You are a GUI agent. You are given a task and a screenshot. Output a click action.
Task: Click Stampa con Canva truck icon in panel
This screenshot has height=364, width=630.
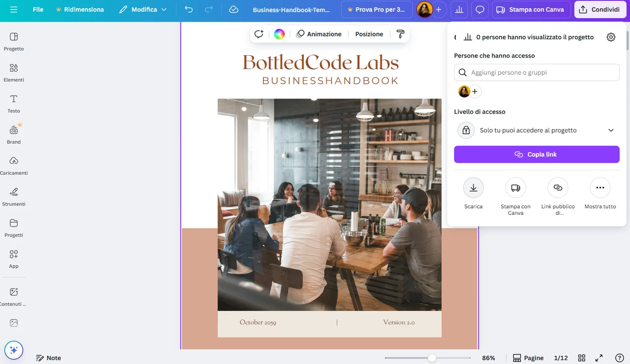(516, 188)
